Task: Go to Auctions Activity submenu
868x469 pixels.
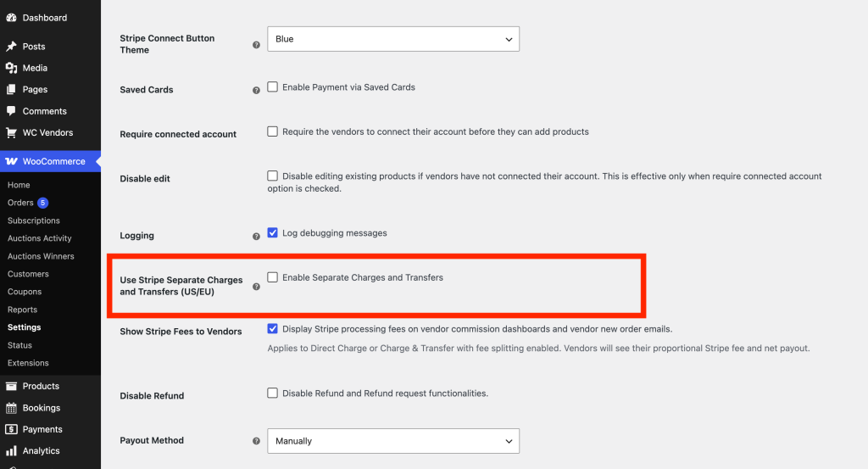Action: pyautogui.click(x=39, y=238)
